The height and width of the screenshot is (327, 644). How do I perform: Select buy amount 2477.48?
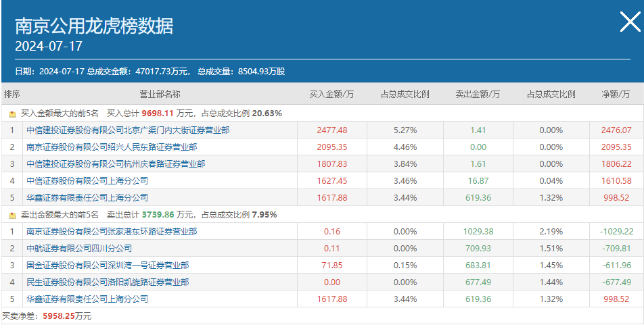coord(332,130)
